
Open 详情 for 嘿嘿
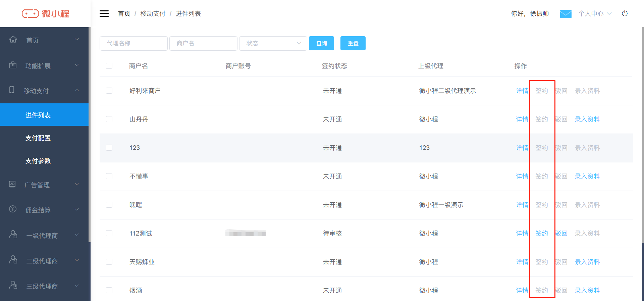522,205
